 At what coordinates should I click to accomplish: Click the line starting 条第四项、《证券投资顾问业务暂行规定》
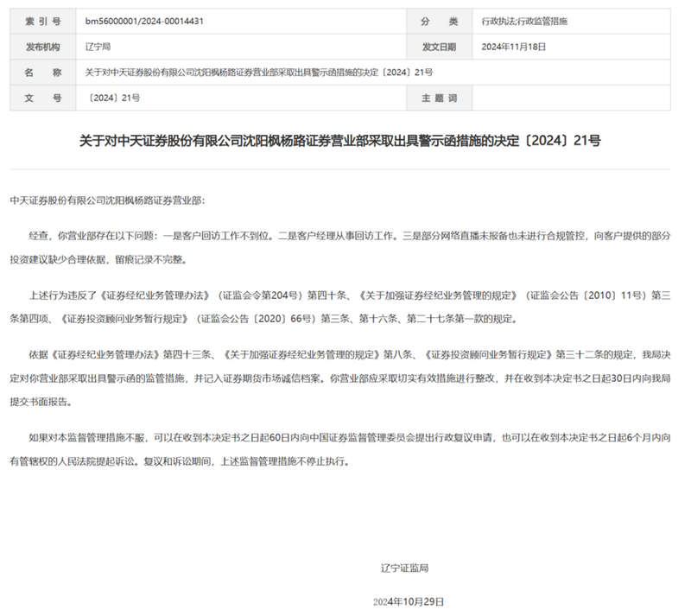263,319
